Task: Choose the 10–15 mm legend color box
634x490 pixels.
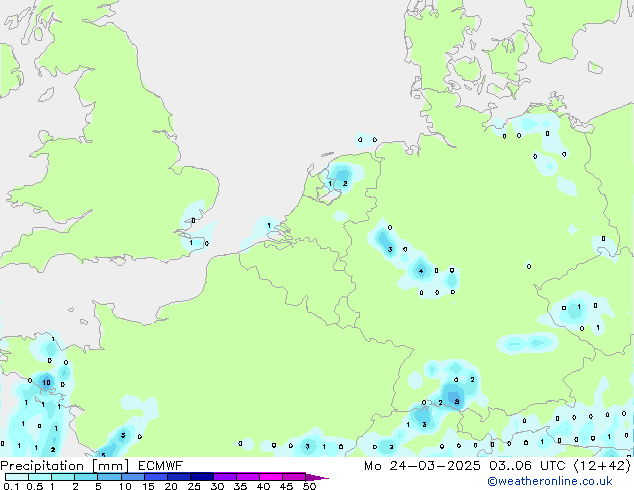Action: [x=132, y=477]
